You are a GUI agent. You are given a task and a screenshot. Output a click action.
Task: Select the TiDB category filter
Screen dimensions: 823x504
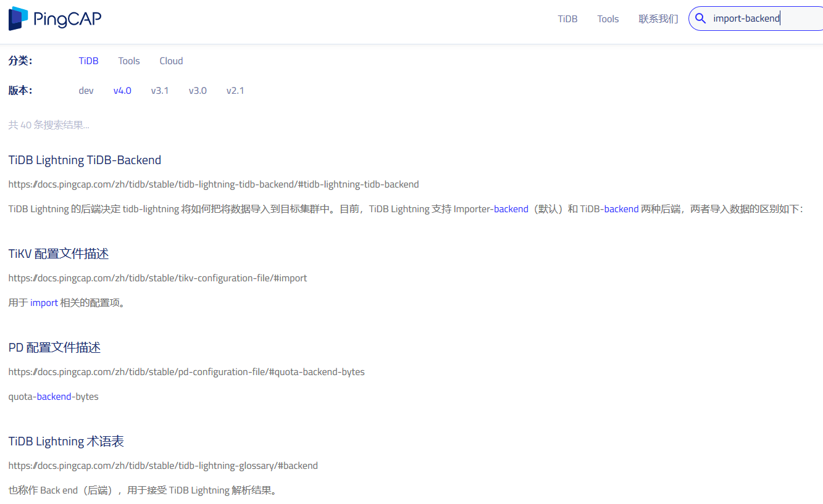click(x=88, y=60)
